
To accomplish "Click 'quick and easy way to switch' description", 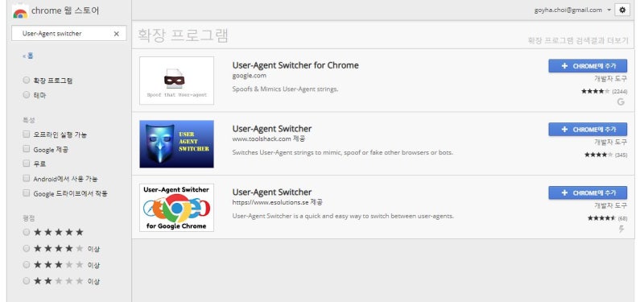I will [x=343, y=216].
